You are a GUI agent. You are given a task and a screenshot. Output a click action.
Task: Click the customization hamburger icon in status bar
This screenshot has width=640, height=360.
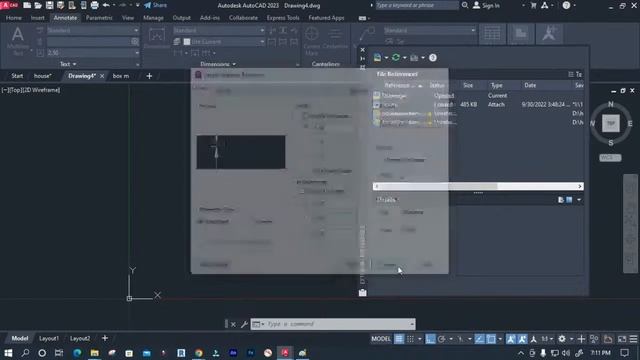pos(633,339)
